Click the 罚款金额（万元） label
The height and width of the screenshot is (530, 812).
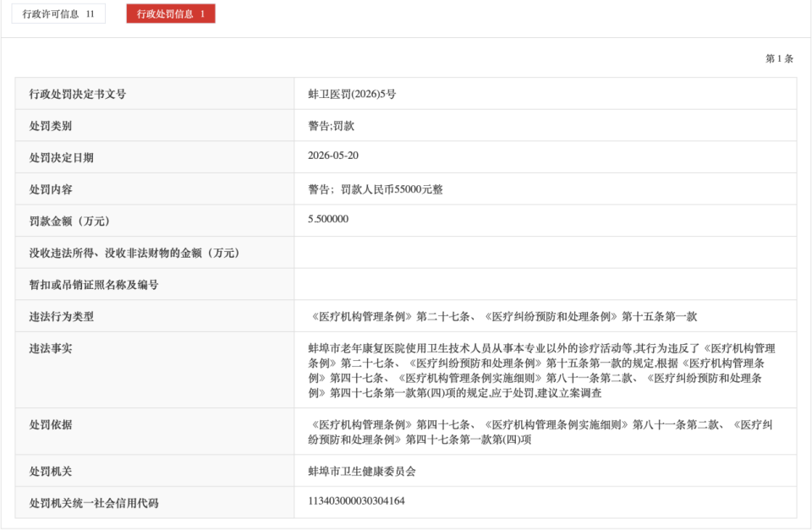click(x=69, y=221)
